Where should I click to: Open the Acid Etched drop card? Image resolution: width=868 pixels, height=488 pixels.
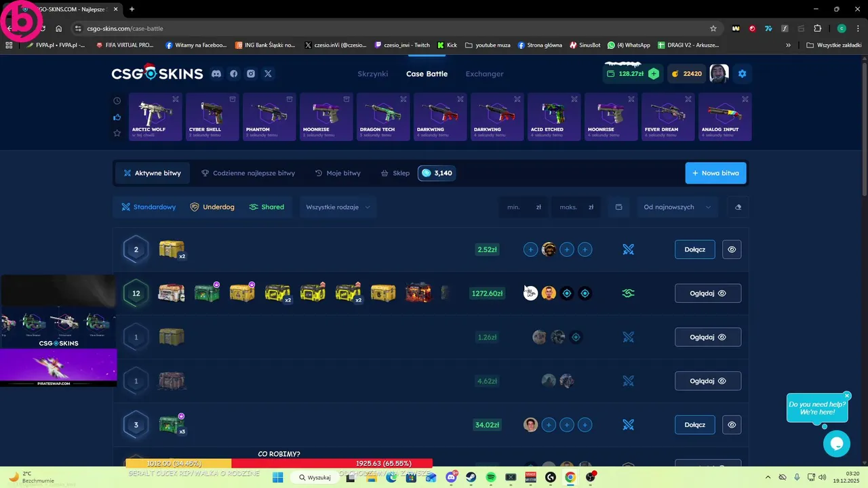click(x=554, y=117)
